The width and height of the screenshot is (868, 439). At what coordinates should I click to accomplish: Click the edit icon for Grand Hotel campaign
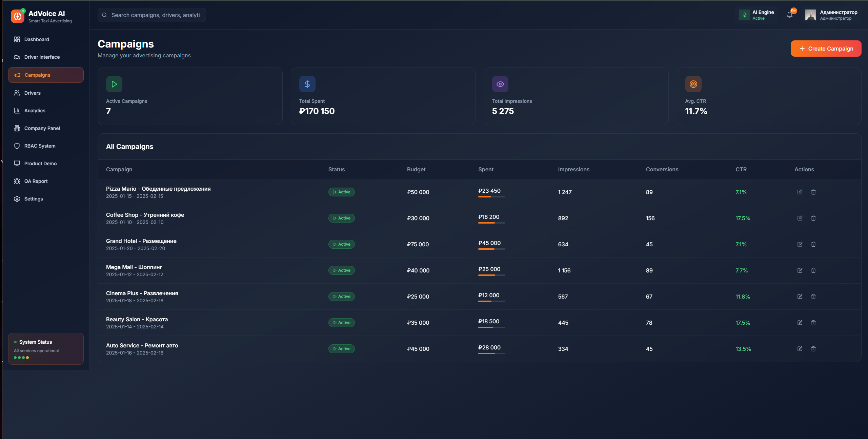800,244
